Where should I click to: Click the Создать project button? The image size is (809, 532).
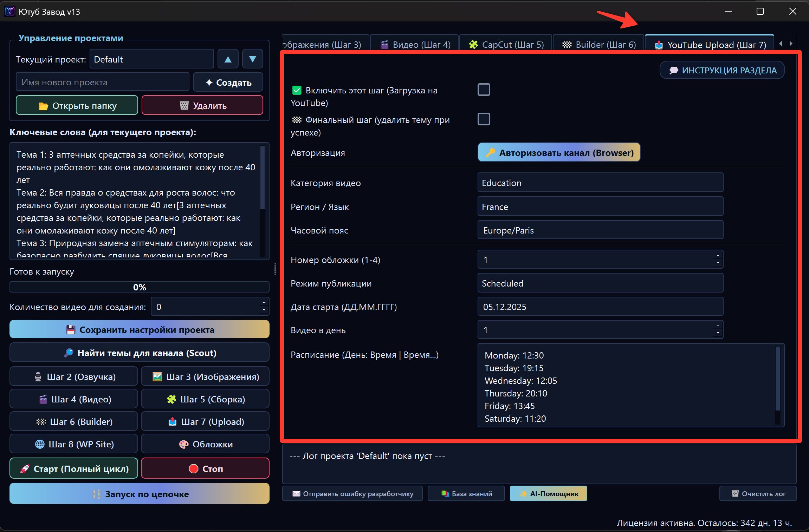pyautogui.click(x=228, y=82)
